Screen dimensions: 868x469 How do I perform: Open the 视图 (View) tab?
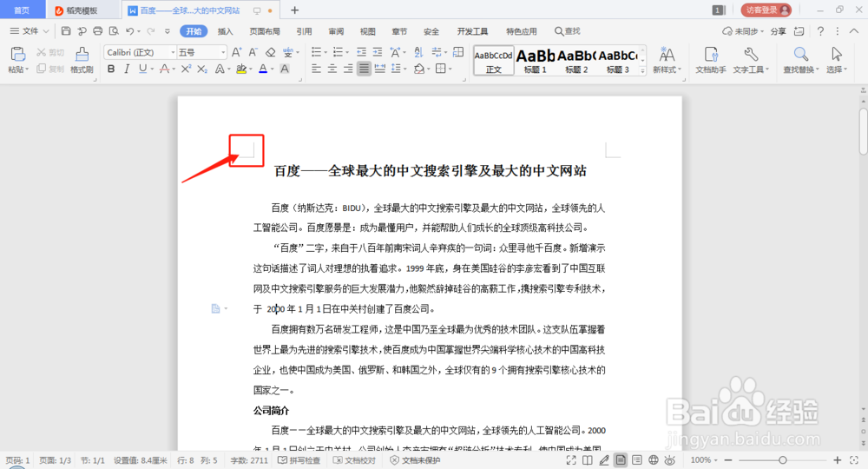(x=367, y=31)
